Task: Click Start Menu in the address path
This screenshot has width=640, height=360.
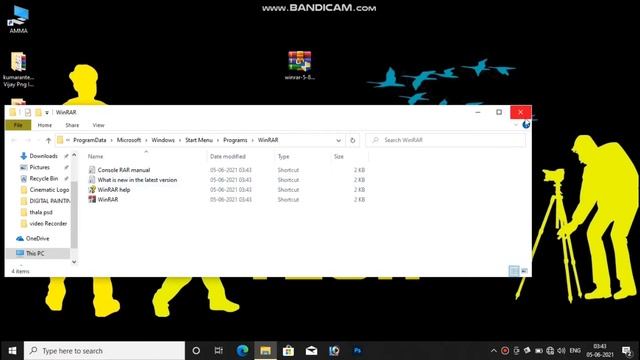Action: click(x=199, y=140)
